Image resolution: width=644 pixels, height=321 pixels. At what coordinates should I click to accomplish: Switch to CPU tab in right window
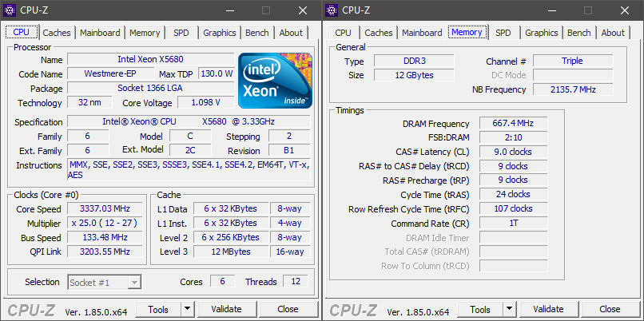[343, 33]
